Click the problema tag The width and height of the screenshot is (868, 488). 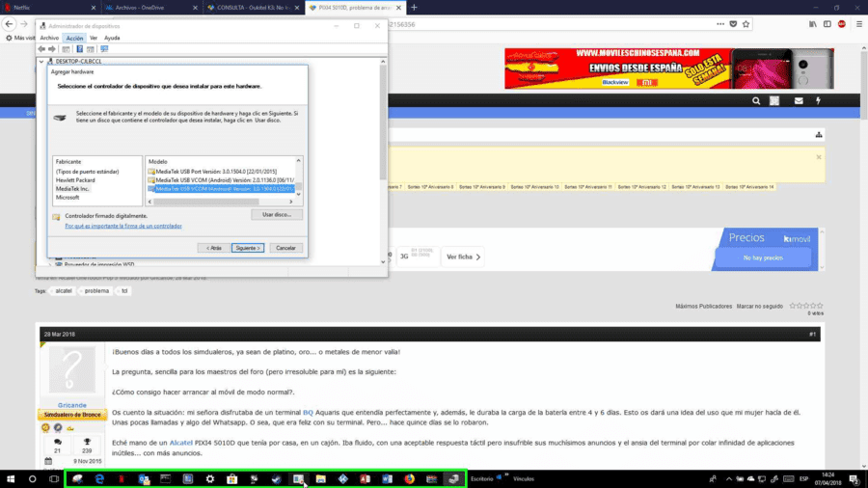pyautogui.click(x=96, y=291)
